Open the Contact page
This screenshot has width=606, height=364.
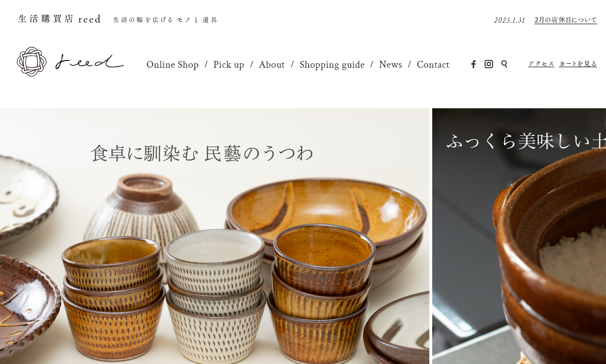pyautogui.click(x=433, y=65)
